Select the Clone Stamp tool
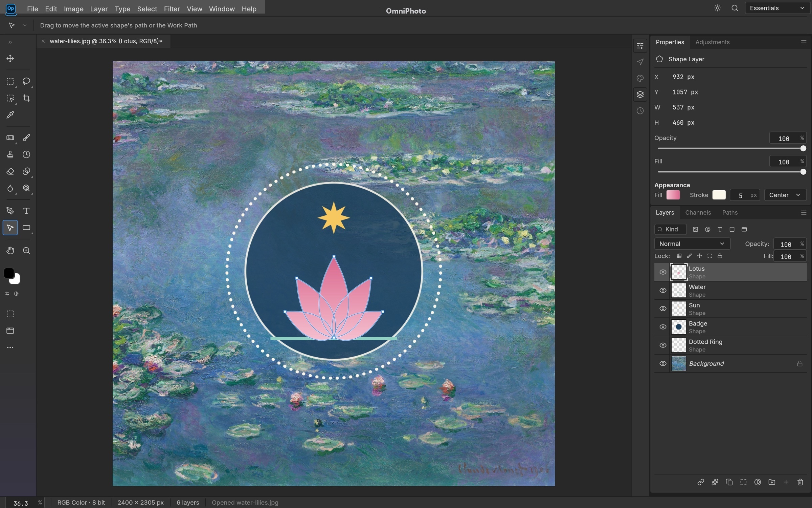Screen dimensions: 812x508 point(10,155)
